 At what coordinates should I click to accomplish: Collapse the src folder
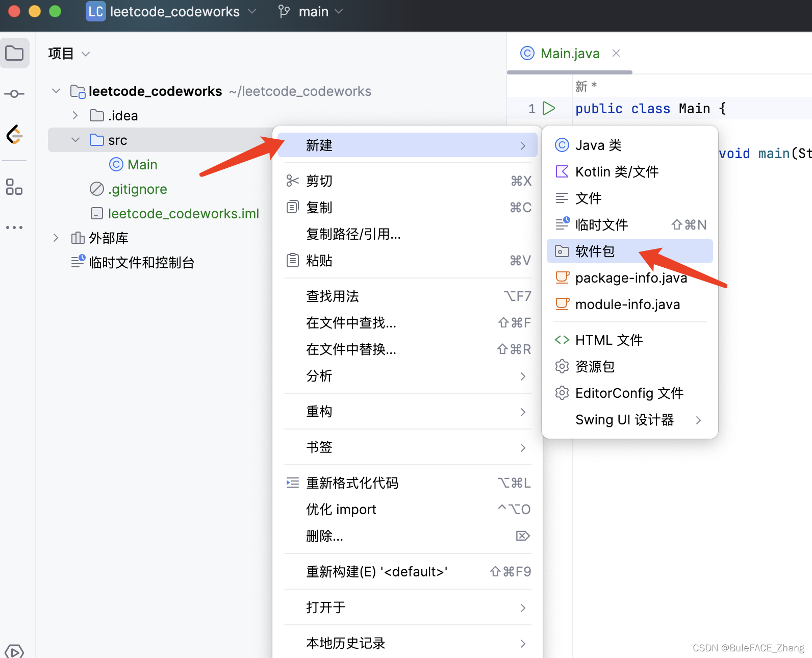pyautogui.click(x=75, y=140)
